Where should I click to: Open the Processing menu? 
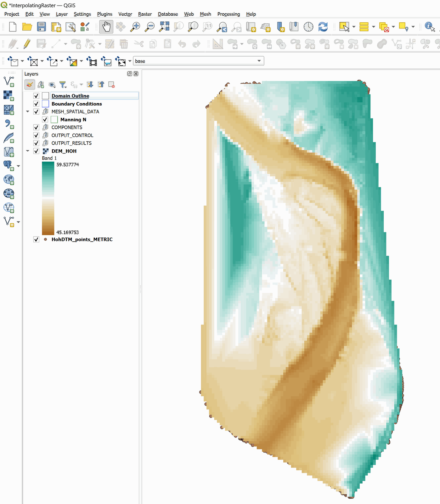228,14
